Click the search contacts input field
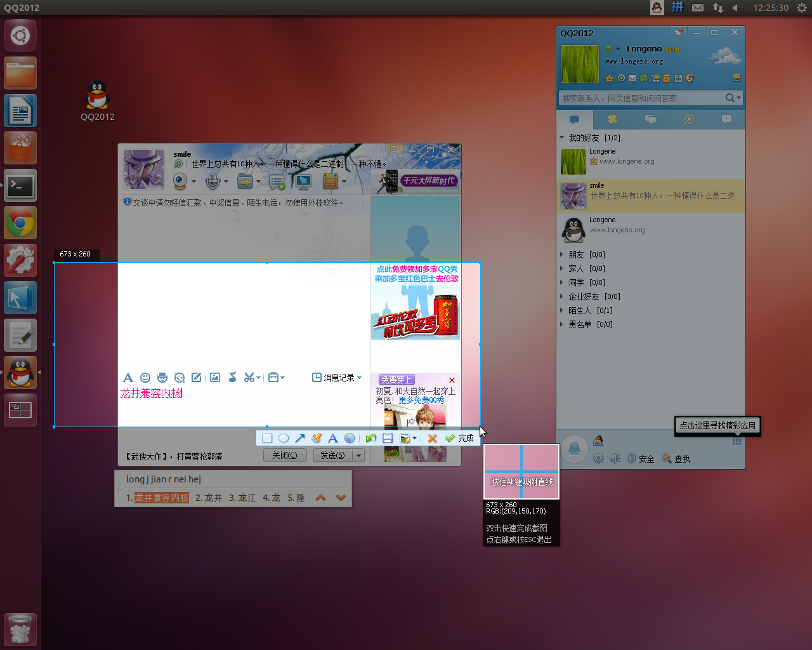 click(641, 98)
